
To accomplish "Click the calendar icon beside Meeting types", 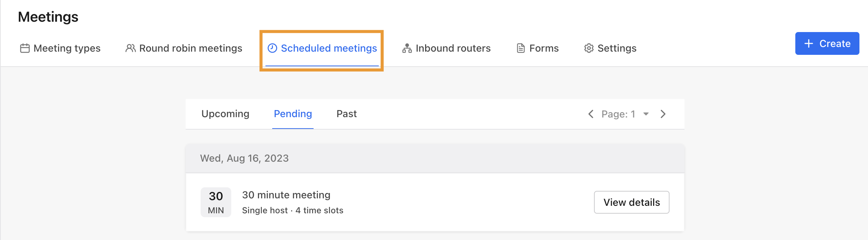I will pyautogui.click(x=25, y=48).
